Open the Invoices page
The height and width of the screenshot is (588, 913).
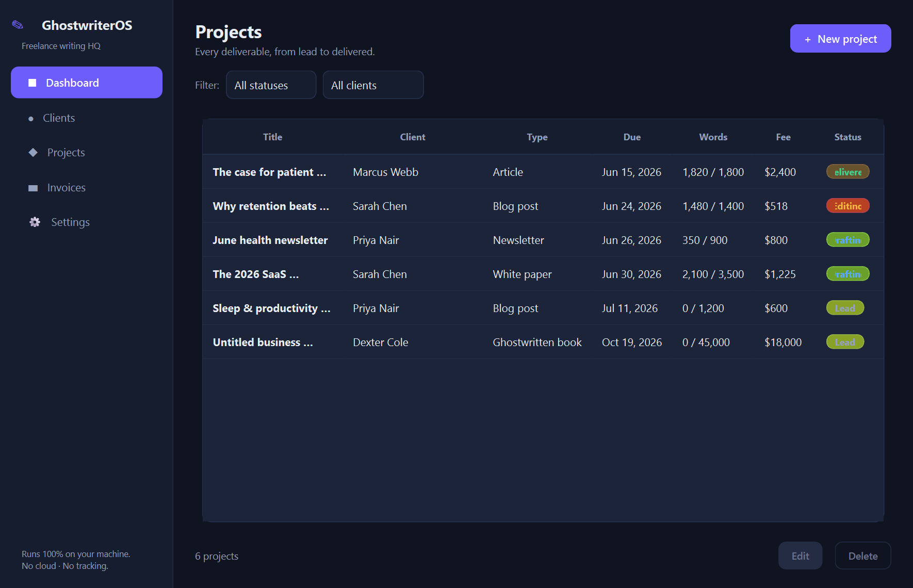[x=87, y=188]
